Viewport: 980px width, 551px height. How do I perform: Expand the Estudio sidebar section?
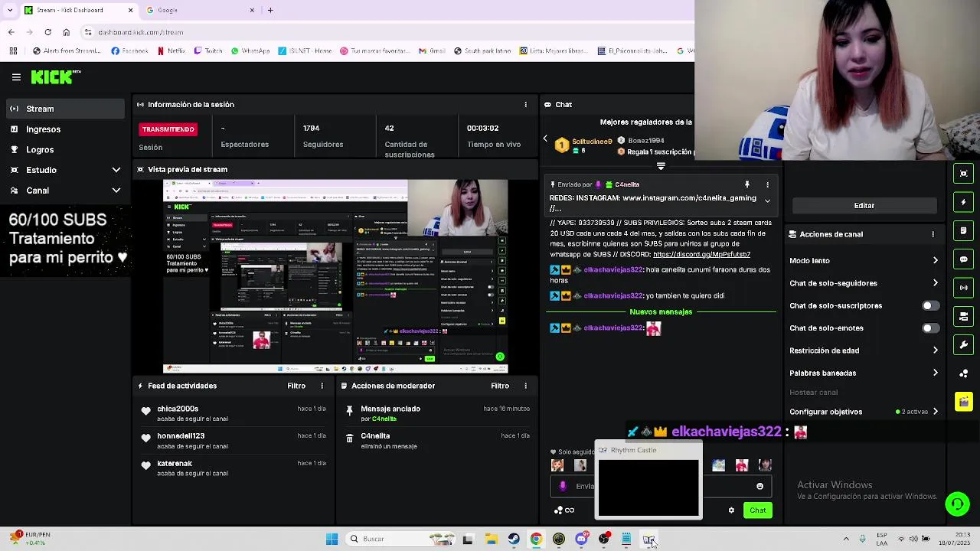(65, 170)
